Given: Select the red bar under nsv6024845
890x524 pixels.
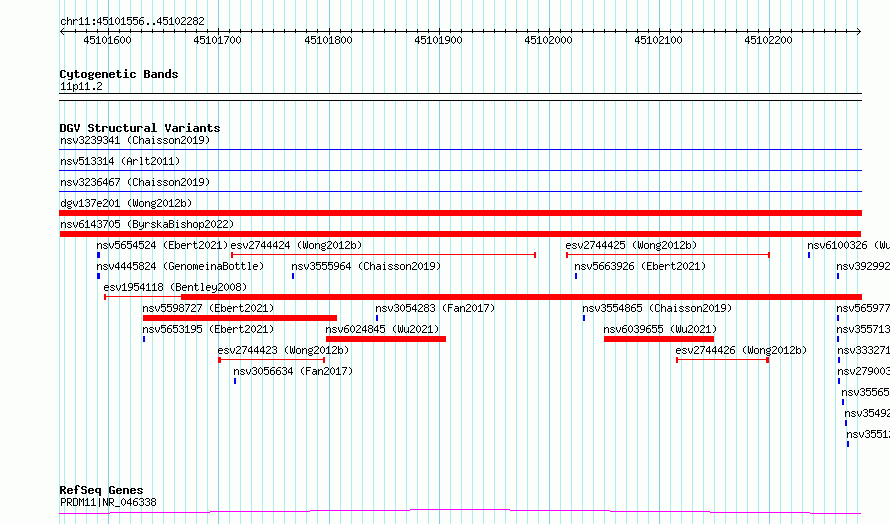Looking at the screenshot, I should coord(386,339).
